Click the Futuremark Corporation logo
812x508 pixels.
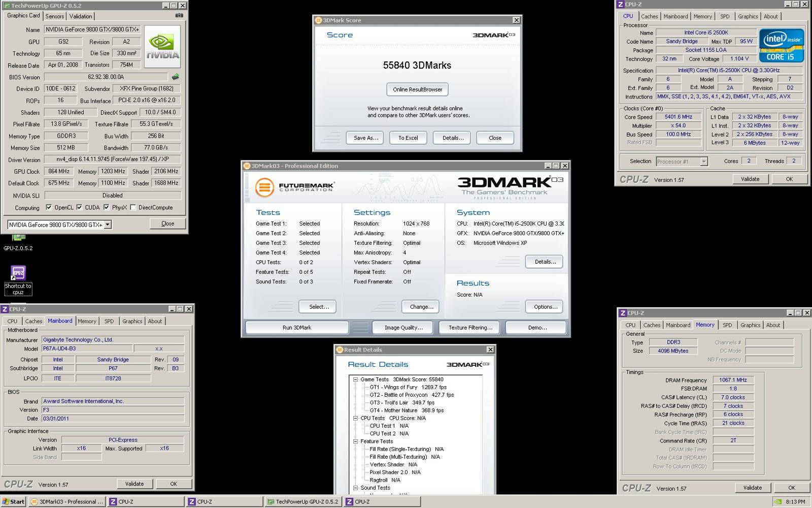(x=294, y=187)
